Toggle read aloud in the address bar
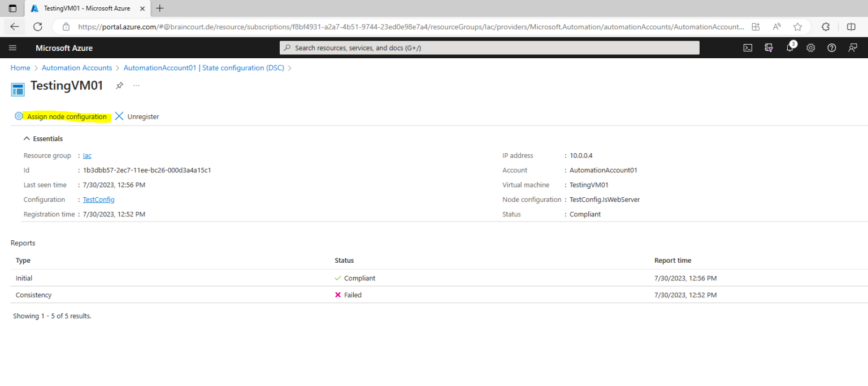The image size is (868, 386). pyautogui.click(x=776, y=27)
